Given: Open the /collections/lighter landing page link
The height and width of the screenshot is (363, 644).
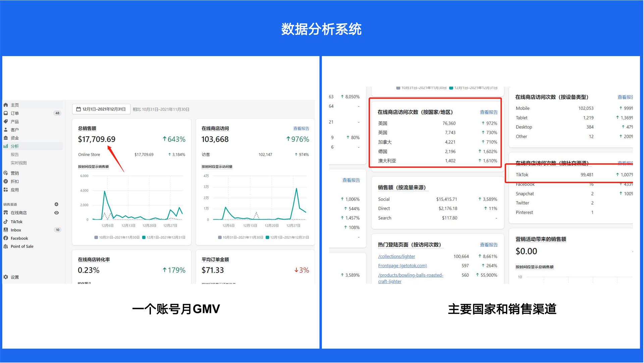Looking at the screenshot, I should click(x=396, y=256).
